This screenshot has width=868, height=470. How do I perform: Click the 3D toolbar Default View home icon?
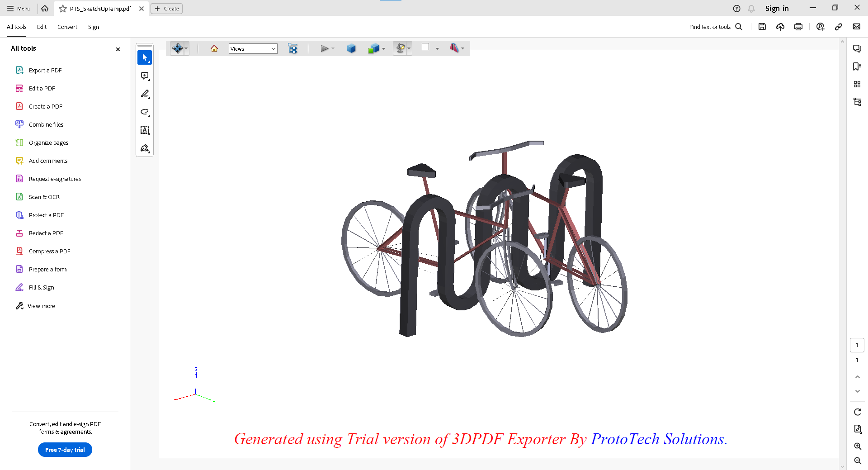214,48
